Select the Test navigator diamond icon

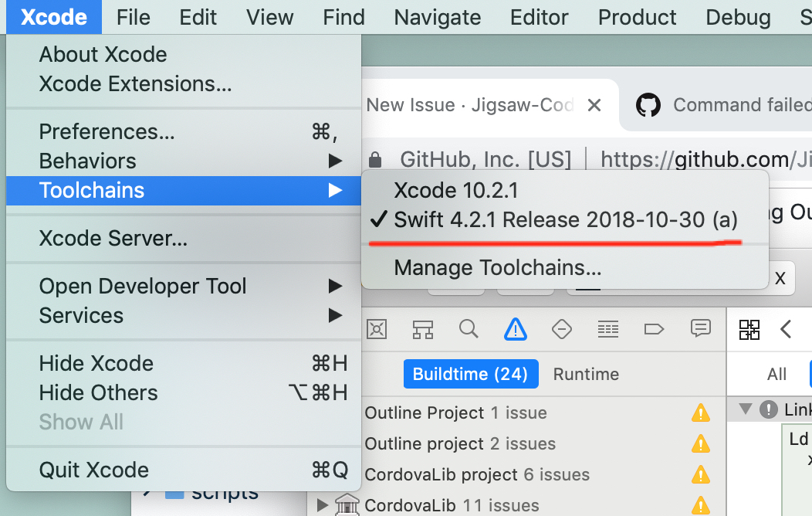point(561,329)
